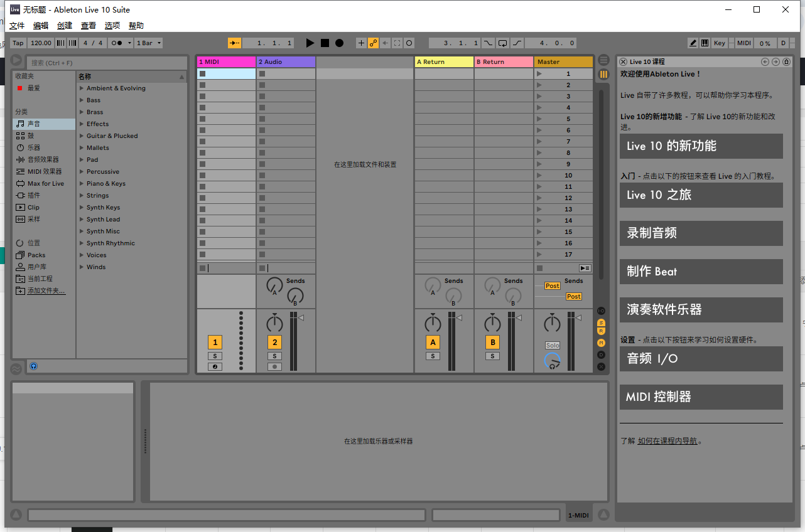Click the Master cue volume headphone knob
The height and width of the screenshot is (532, 805).
552,361
